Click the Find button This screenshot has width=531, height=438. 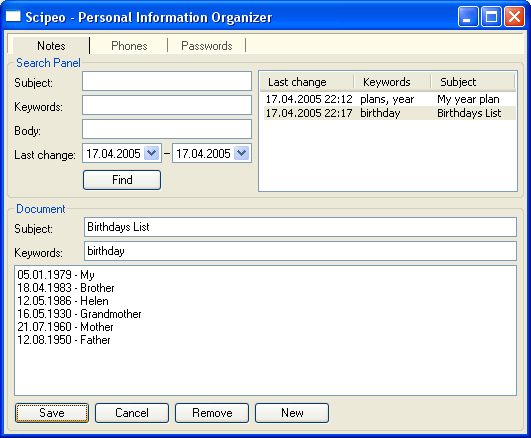pos(122,180)
